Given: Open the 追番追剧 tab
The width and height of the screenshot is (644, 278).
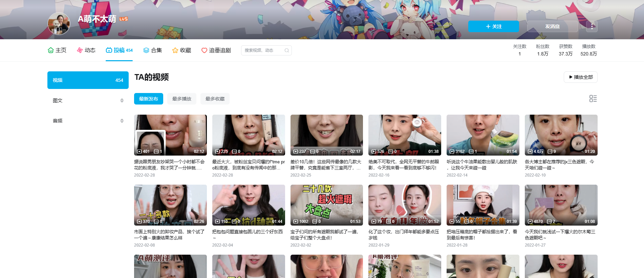Looking at the screenshot, I should pyautogui.click(x=216, y=50).
